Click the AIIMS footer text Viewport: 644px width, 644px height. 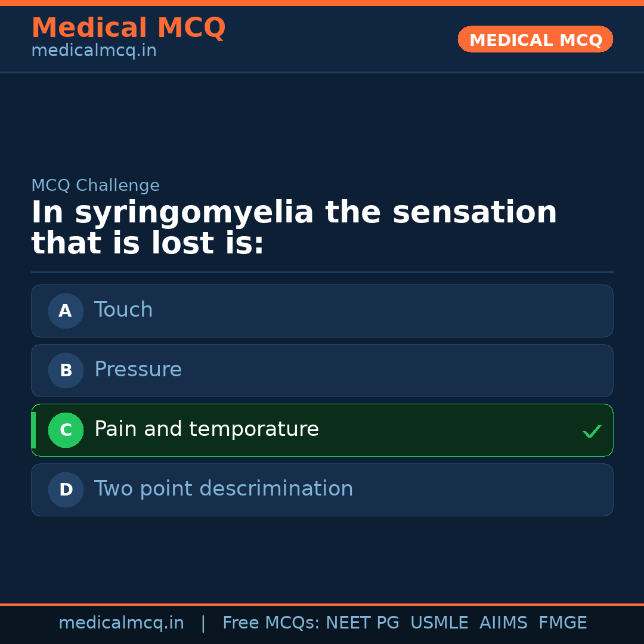click(x=503, y=623)
